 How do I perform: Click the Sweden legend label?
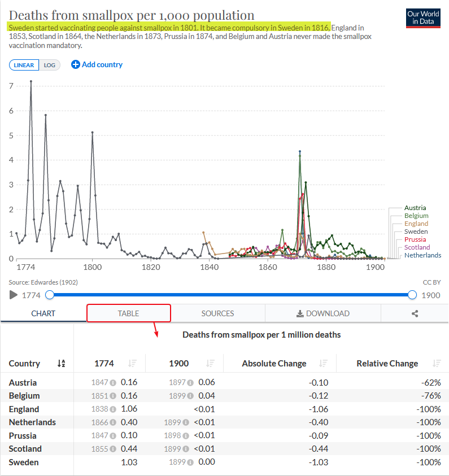[x=416, y=232]
